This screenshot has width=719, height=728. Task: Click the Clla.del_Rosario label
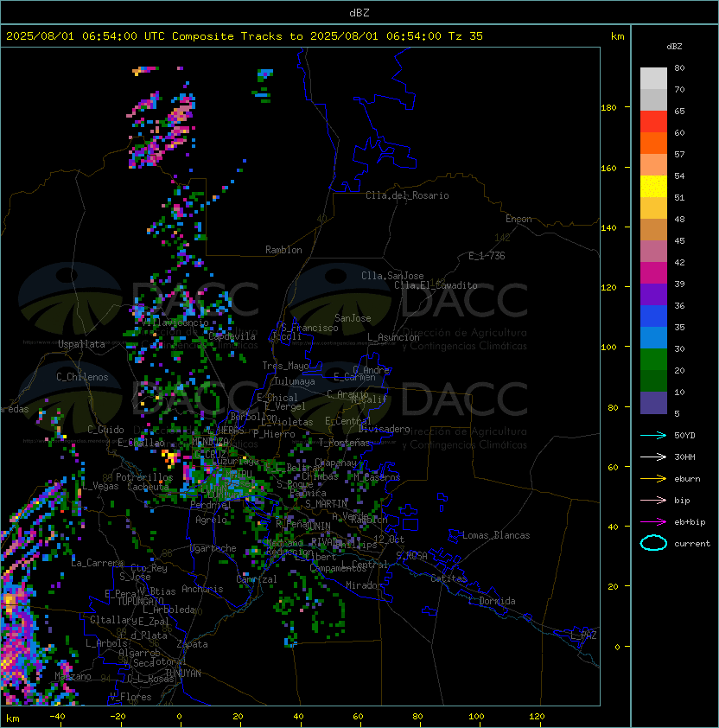tap(407, 195)
